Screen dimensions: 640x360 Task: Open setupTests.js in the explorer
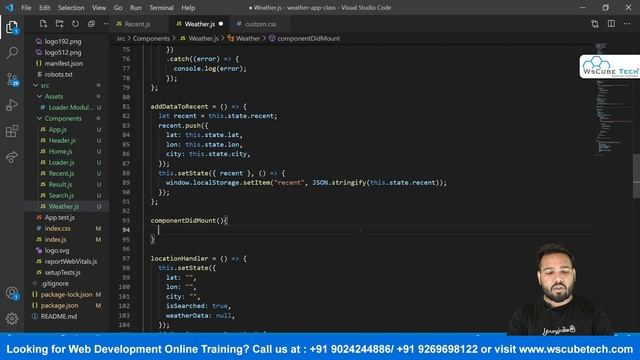pyautogui.click(x=62, y=273)
